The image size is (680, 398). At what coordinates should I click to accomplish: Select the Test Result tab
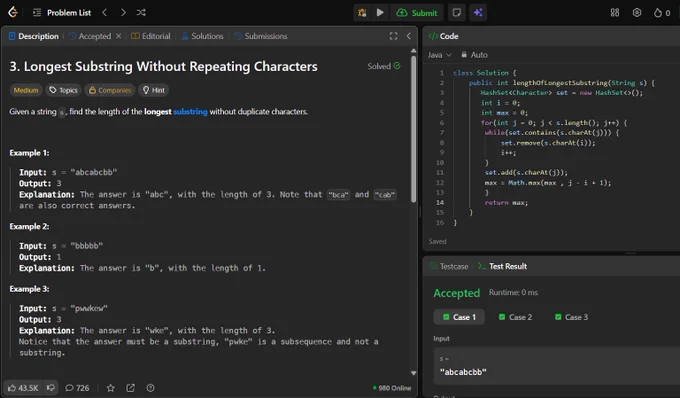(503, 266)
